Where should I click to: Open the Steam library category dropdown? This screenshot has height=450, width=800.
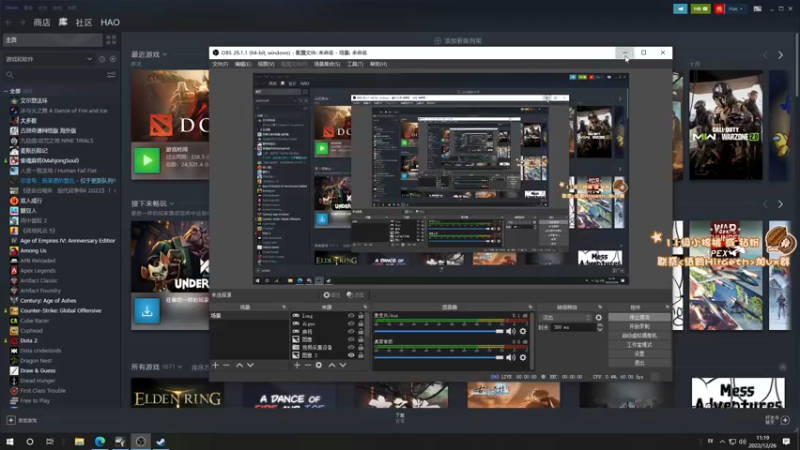49,59
